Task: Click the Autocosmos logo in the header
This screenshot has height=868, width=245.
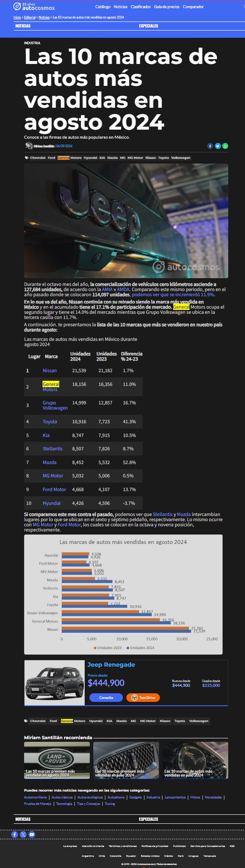Action: pyautogui.click(x=34, y=6)
